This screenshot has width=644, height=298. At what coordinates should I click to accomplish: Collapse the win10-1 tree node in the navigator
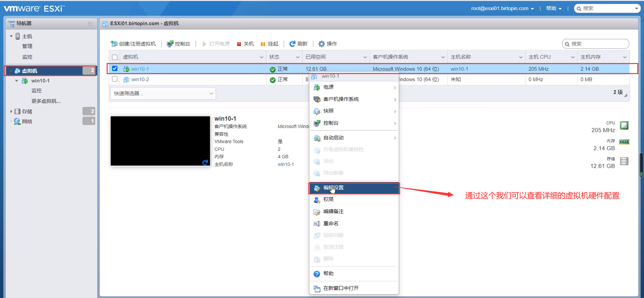[16, 81]
